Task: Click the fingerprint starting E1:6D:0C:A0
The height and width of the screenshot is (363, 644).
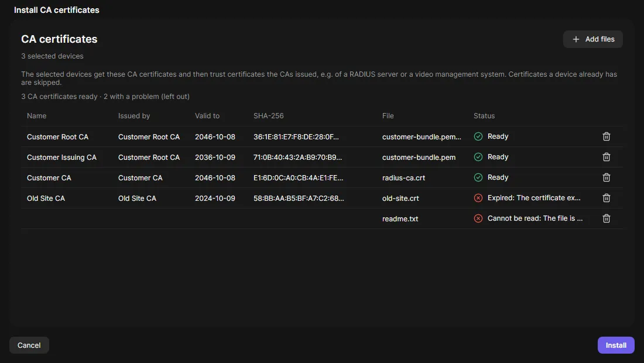Action: point(298,178)
